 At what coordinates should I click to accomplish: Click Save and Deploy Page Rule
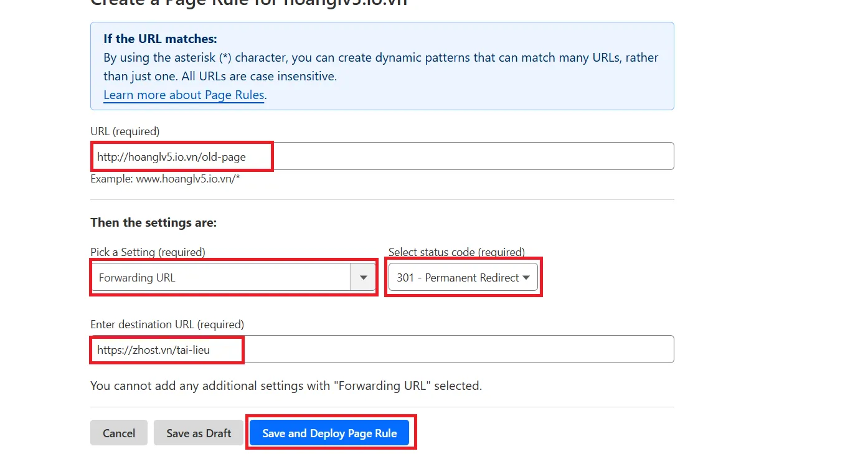(329, 433)
